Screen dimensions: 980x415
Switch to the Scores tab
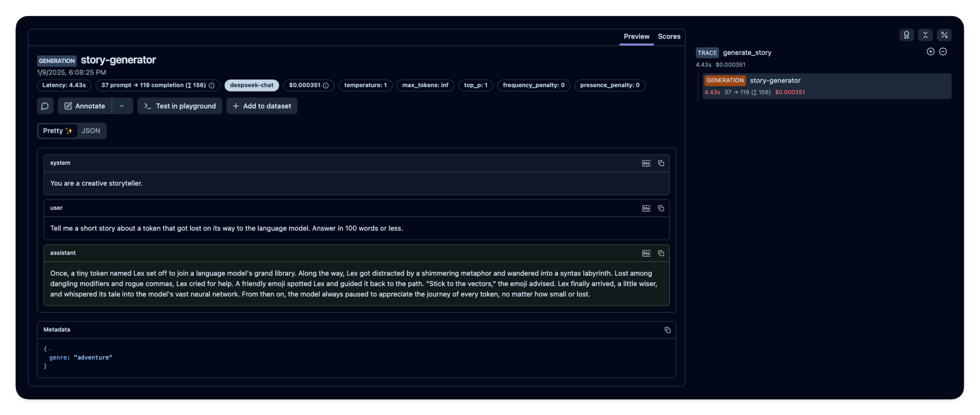coord(669,36)
